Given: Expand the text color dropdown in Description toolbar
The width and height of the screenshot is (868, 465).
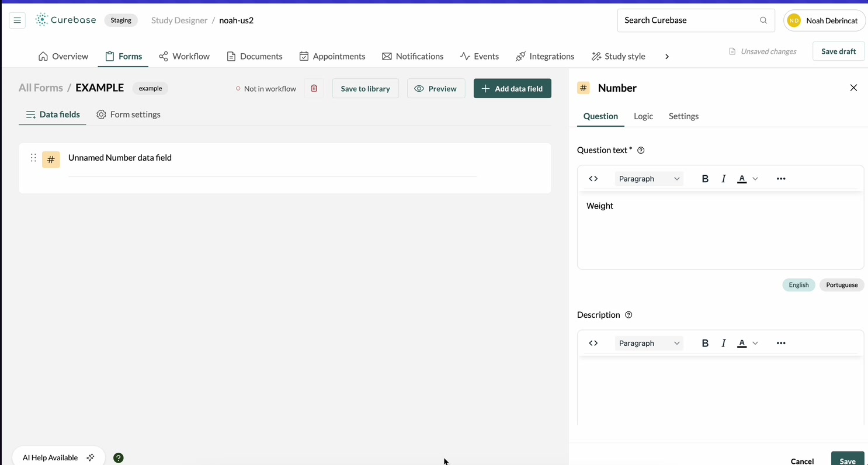Looking at the screenshot, I should click(755, 343).
